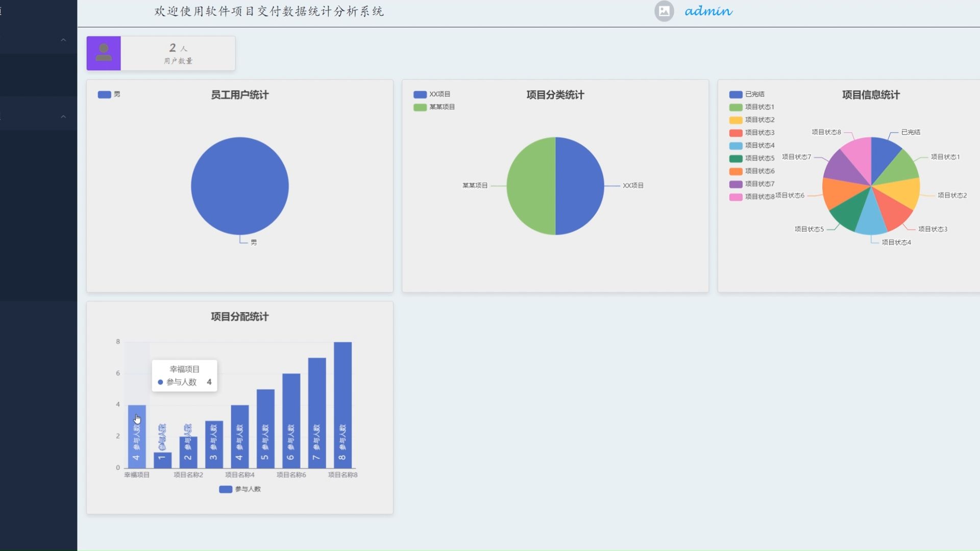
Task: Toggle the 项目状态3 legend entry
Action: point(752,133)
